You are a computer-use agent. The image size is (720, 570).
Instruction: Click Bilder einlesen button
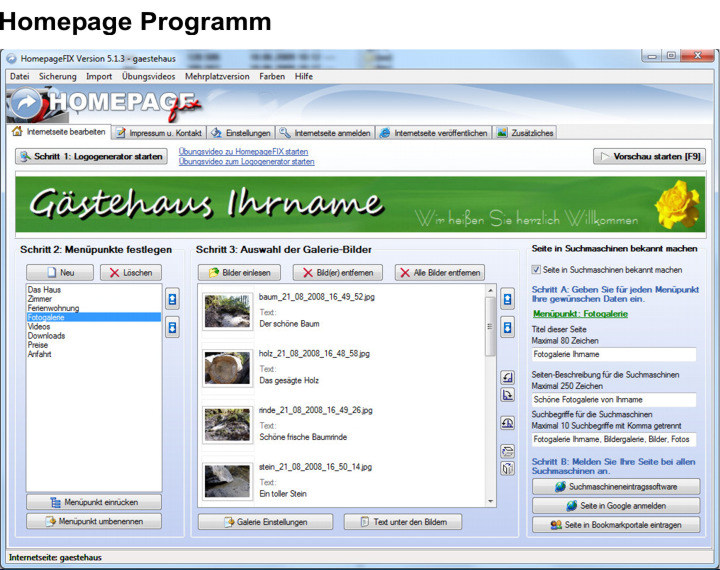point(239,273)
